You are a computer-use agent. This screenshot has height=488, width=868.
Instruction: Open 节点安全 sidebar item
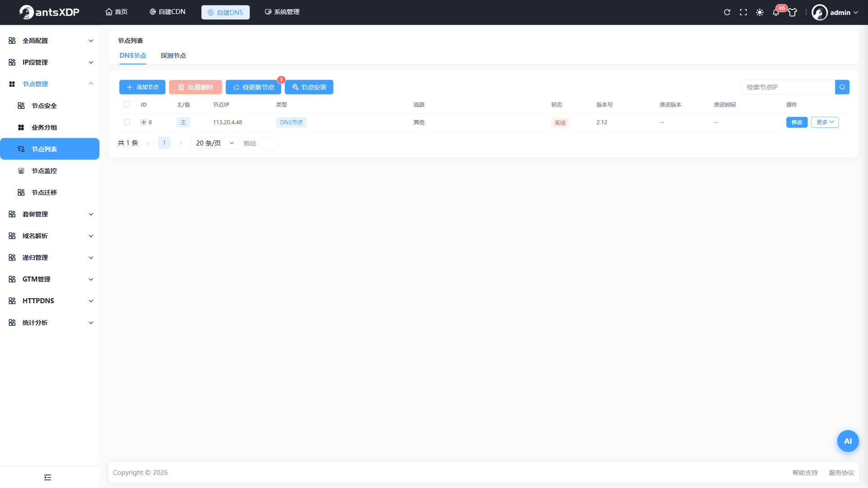coord(50,106)
